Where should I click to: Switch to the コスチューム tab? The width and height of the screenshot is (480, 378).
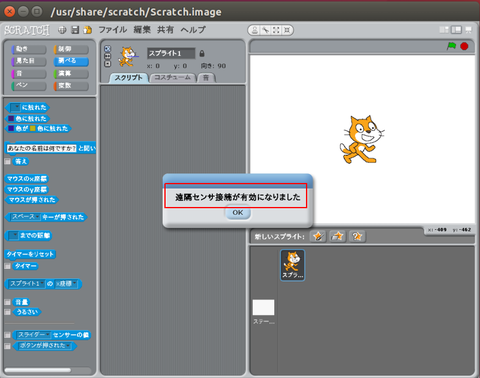[x=172, y=78]
